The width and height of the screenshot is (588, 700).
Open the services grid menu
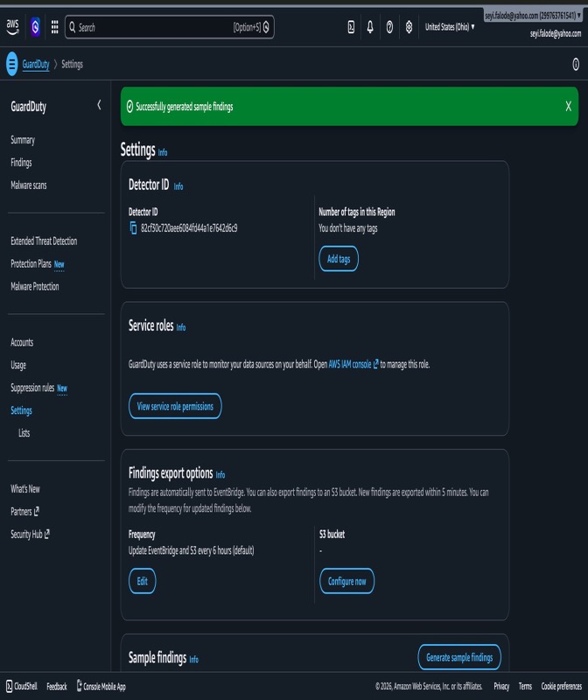[55, 27]
